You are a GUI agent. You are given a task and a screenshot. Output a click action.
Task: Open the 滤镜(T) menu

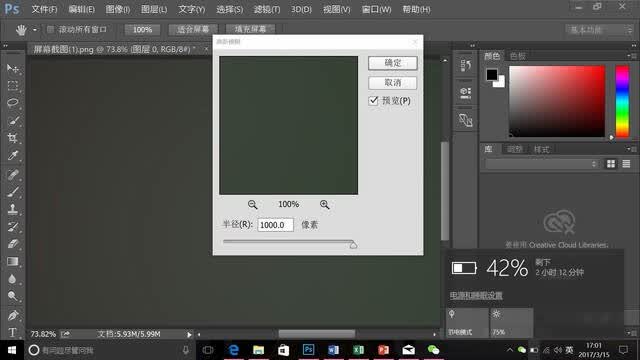click(267, 9)
